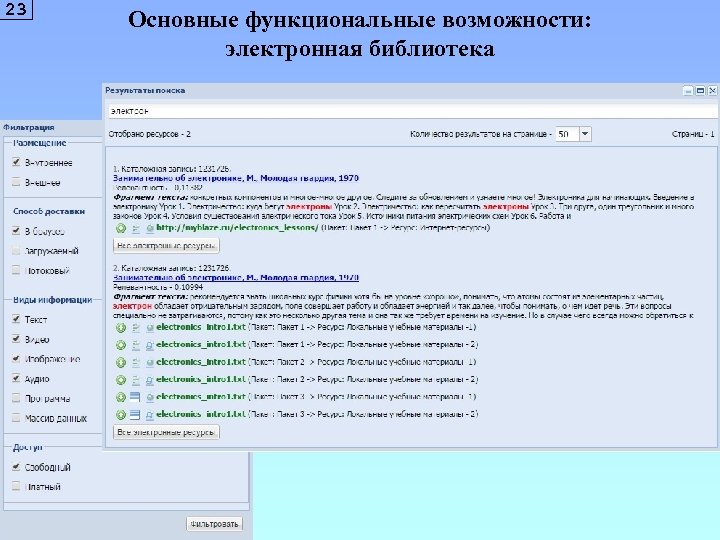720x540 pixels.
Task: Click document icon in Пакет 1 материалы - 2 row
Action: coord(136,345)
